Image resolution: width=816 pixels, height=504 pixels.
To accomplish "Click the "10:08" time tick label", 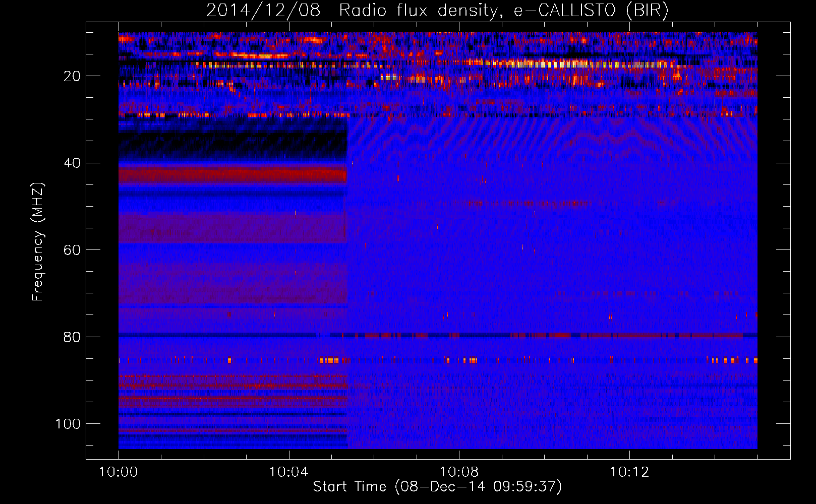I will [x=459, y=472].
